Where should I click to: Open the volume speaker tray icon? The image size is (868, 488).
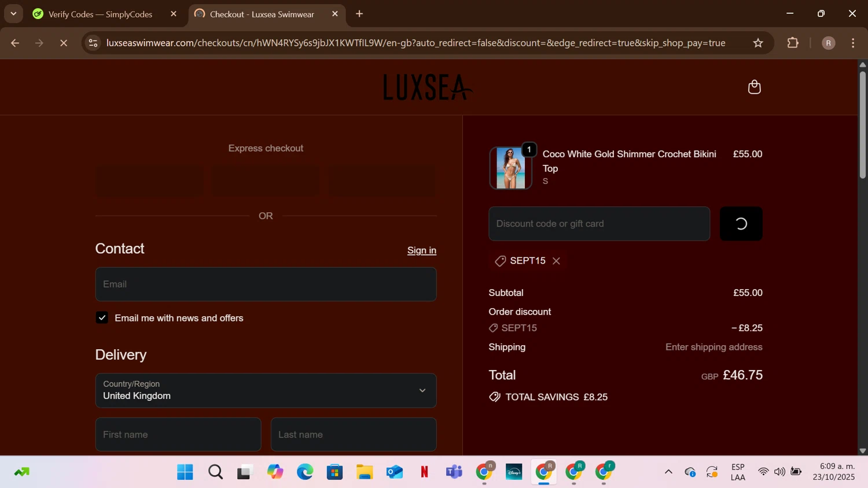tap(779, 472)
